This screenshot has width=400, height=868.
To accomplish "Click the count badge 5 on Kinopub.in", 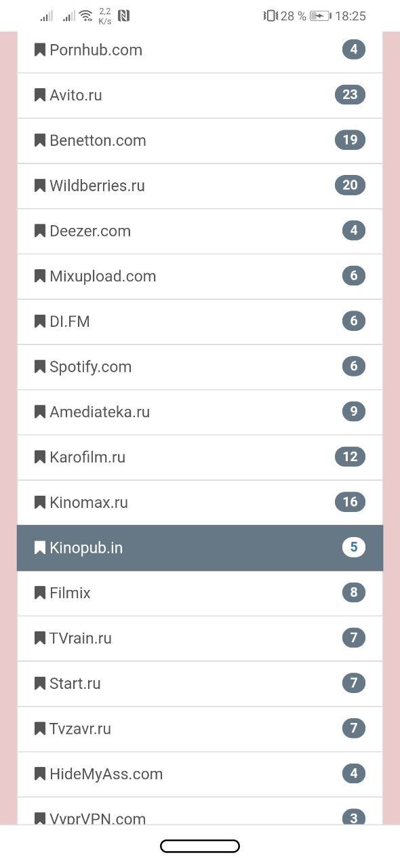I will [353, 547].
